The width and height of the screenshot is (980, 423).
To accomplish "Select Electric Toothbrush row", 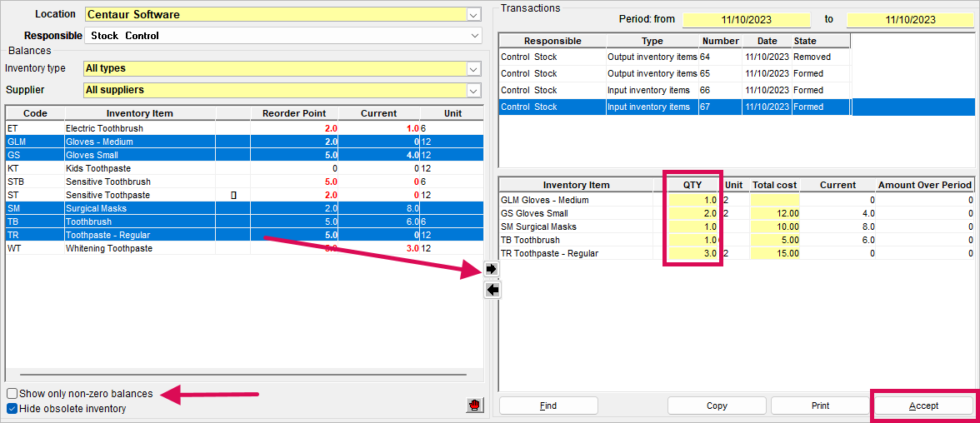I will pyautogui.click(x=244, y=128).
